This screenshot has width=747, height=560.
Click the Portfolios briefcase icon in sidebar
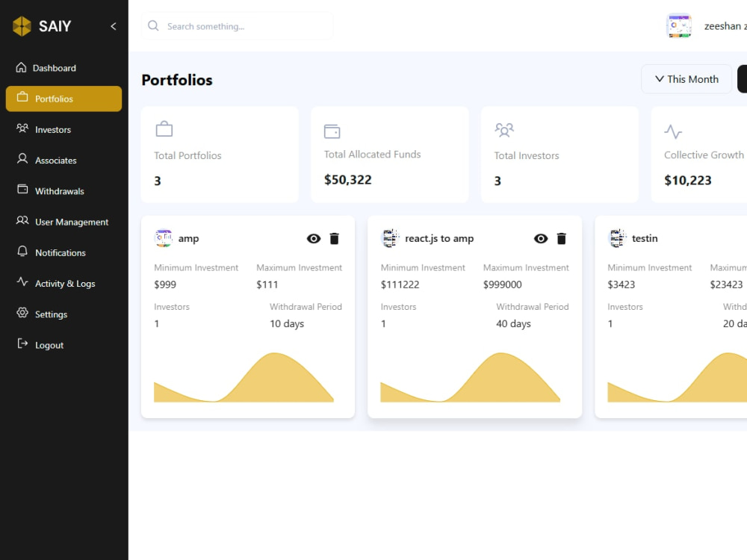point(22,97)
